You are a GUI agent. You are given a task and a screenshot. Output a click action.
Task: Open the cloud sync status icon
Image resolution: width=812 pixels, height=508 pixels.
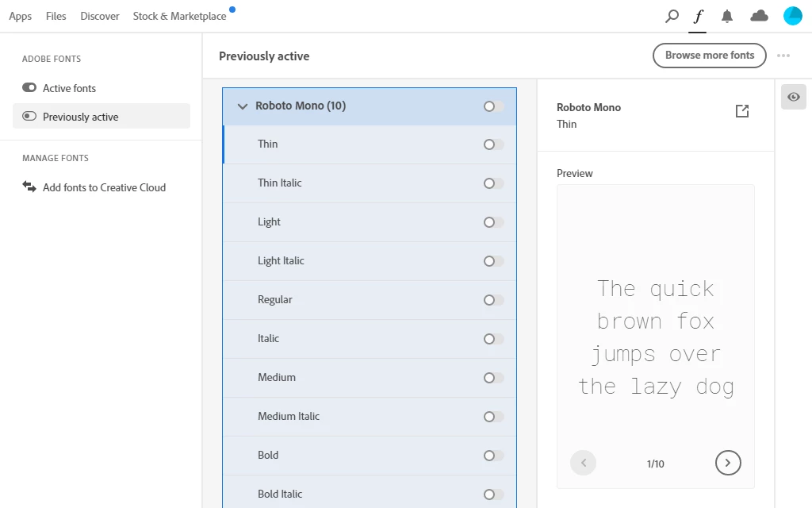[759, 16]
